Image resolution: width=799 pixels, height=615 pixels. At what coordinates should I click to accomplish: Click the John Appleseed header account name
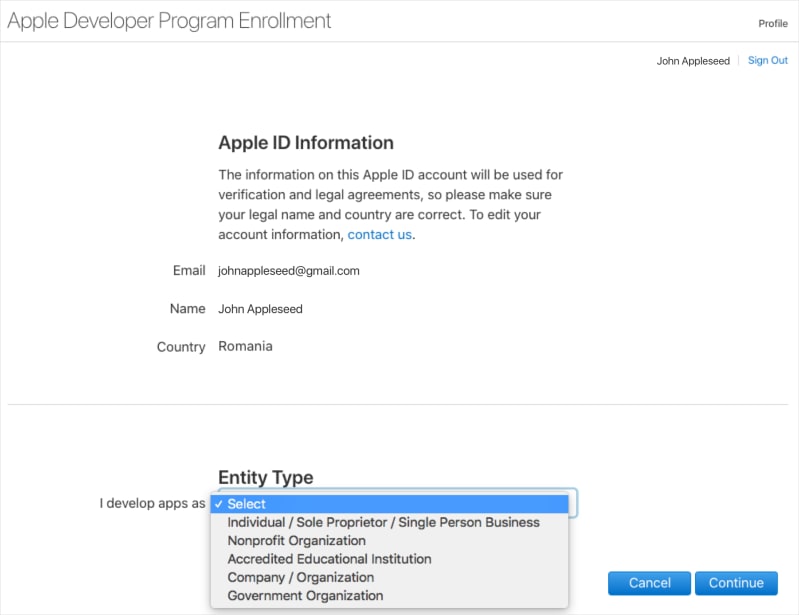(693, 61)
